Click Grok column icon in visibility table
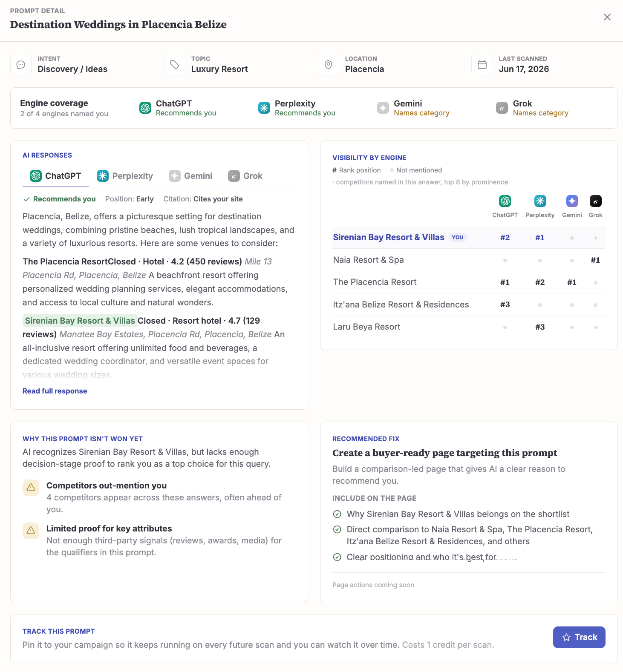 click(x=595, y=201)
